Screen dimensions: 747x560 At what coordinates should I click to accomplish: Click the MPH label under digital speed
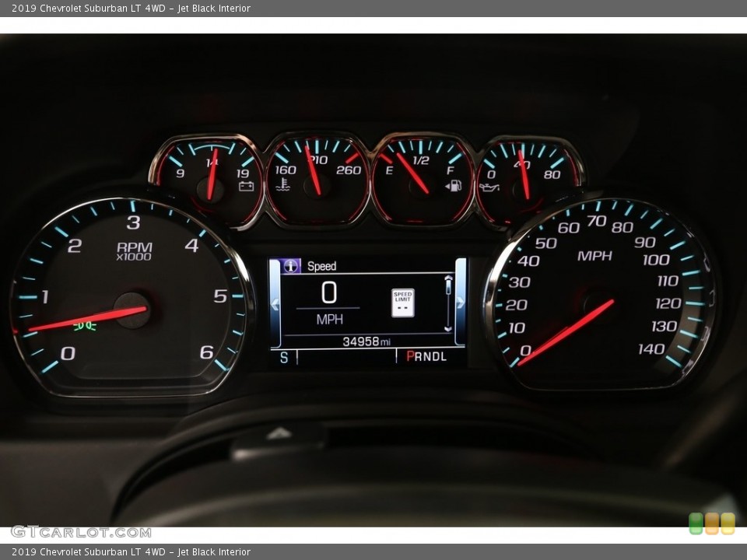click(330, 319)
